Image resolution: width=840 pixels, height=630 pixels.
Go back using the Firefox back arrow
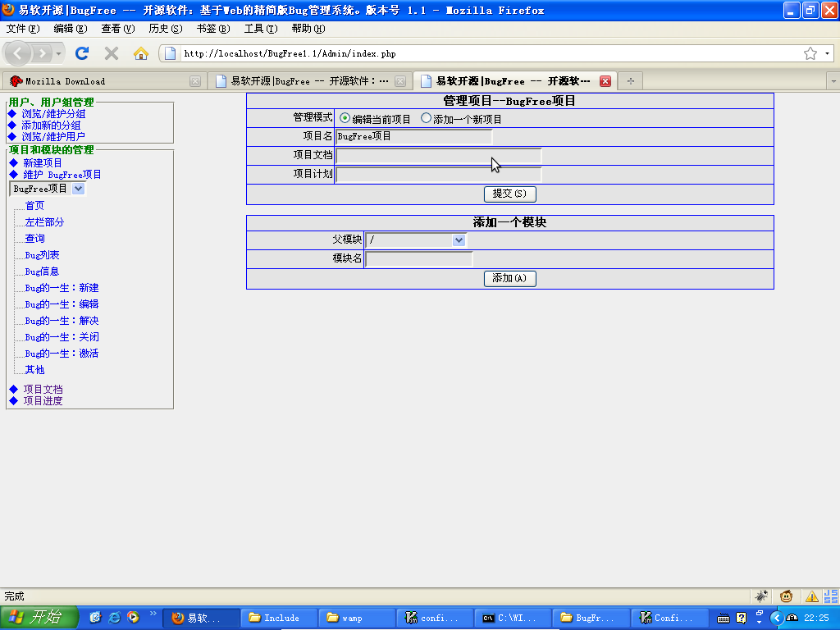18,53
